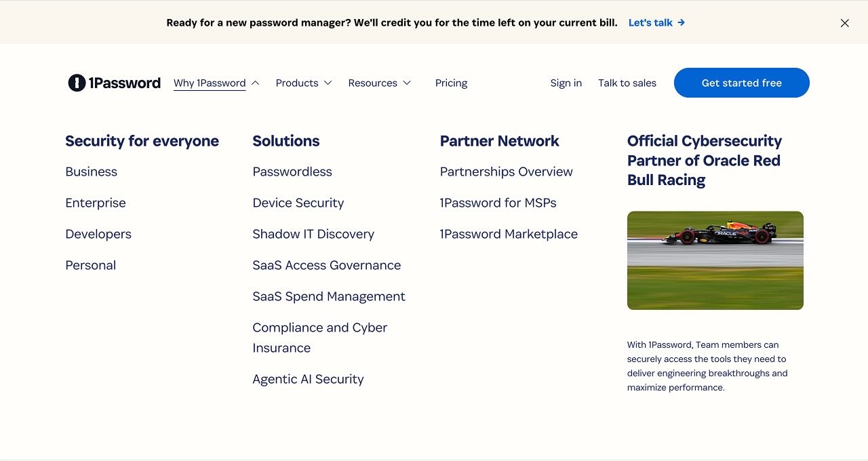The width and height of the screenshot is (868, 461).
Task: Click the Oracle Red Bull description text
Action: (707, 366)
